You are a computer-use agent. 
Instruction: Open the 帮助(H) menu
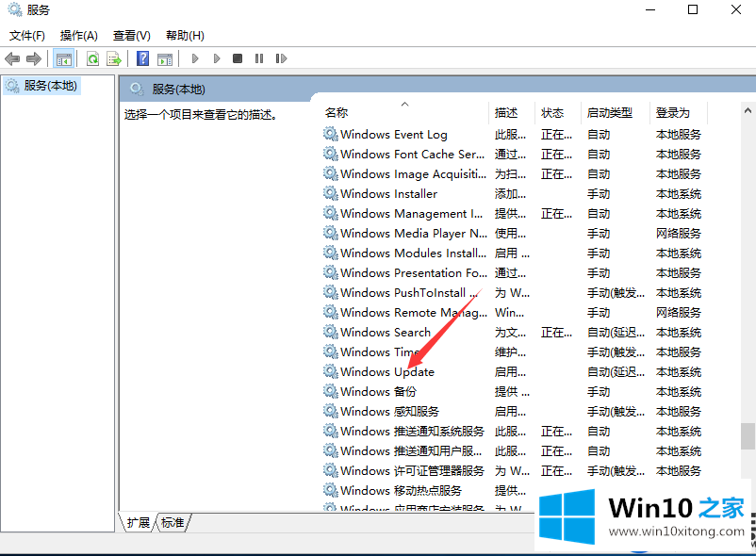point(185,36)
